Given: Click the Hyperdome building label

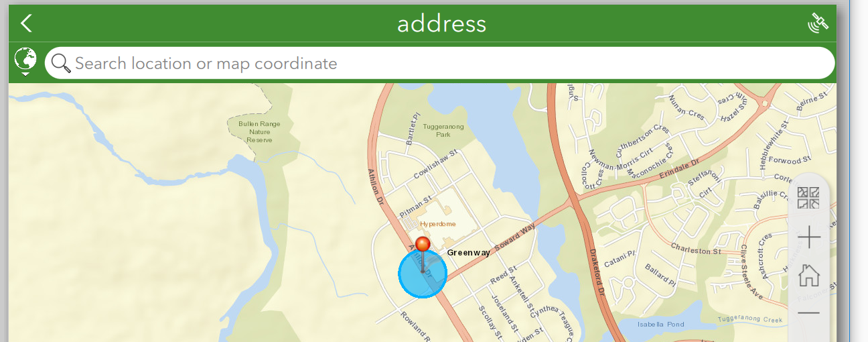Looking at the screenshot, I should [x=437, y=223].
